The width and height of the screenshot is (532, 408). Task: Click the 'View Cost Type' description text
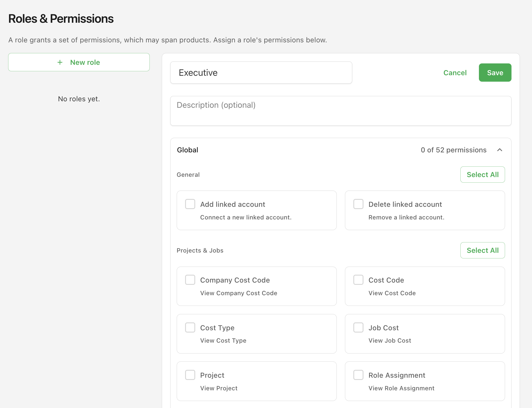[x=223, y=341]
